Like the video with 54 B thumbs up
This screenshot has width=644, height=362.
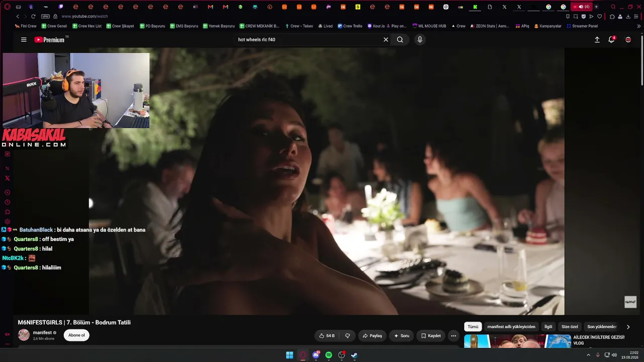327,336
